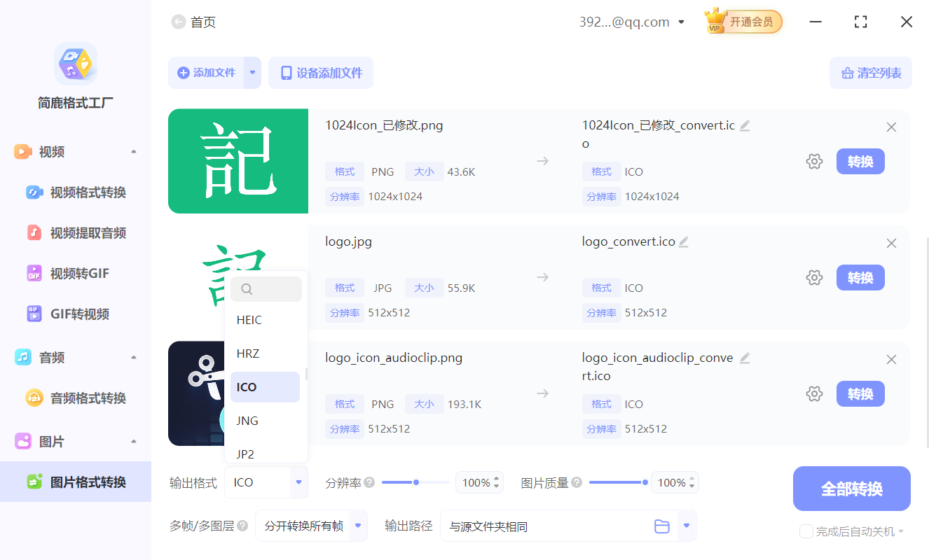Click the 设备添加文件 button icon
The height and width of the screenshot is (560, 929).
[x=285, y=72]
